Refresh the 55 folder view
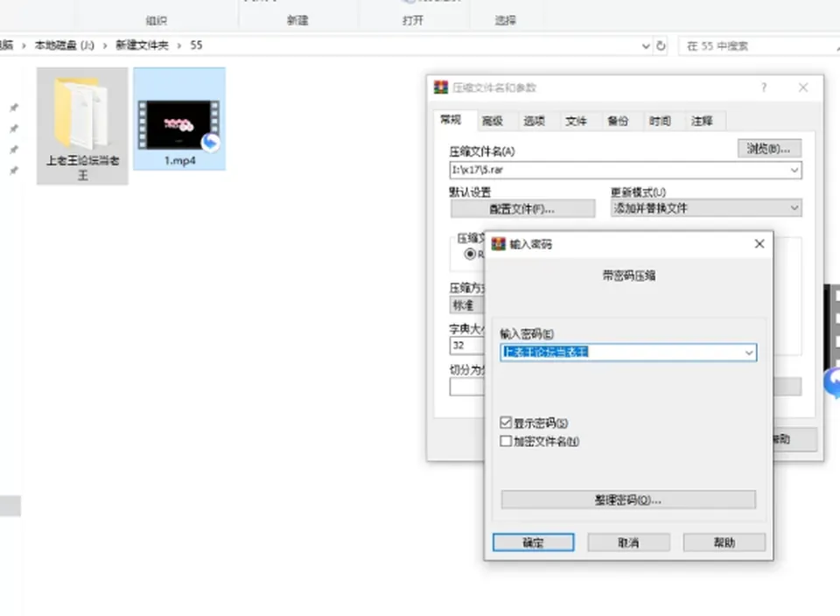 pyautogui.click(x=661, y=45)
